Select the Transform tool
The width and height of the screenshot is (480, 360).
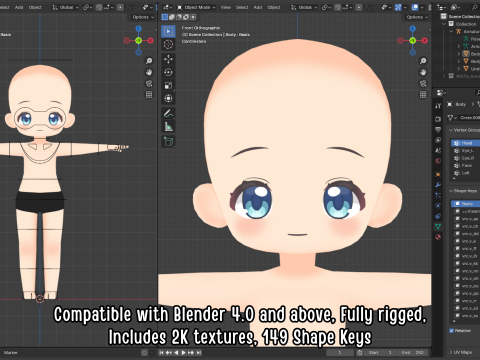pos(168,98)
